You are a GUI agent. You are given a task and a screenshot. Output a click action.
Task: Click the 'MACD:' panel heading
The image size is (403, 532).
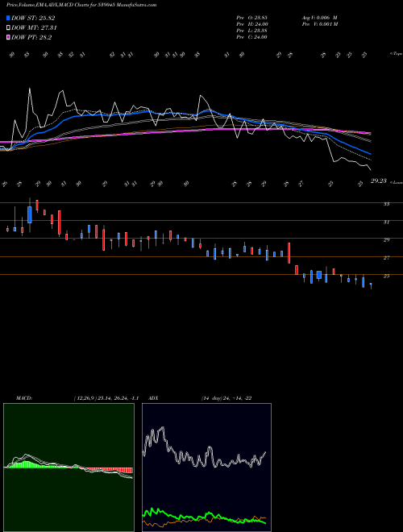pyautogui.click(x=24, y=398)
